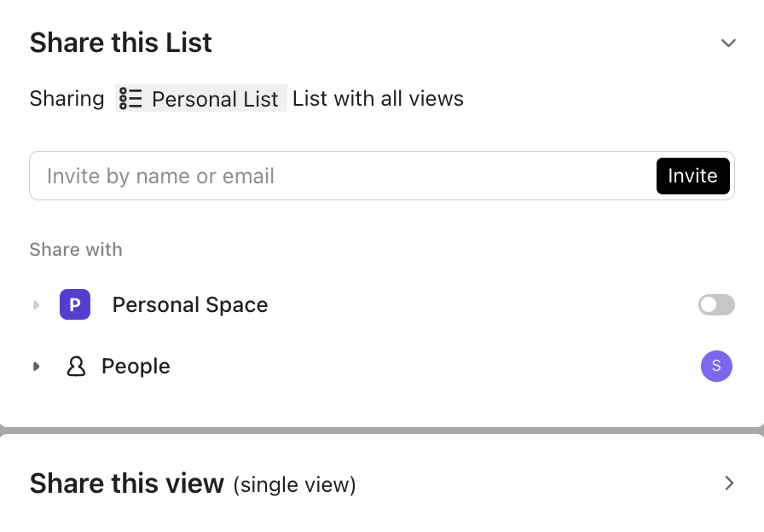Click the list-view icon beside Personal List
The height and width of the screenshot is (532, 764).
pyautogui.click(x=131, y=98)
